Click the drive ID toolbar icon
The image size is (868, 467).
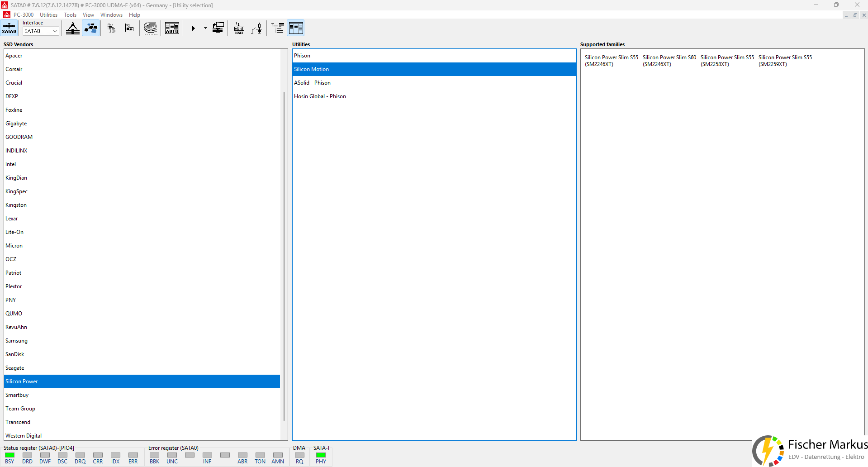pos(111,28)
